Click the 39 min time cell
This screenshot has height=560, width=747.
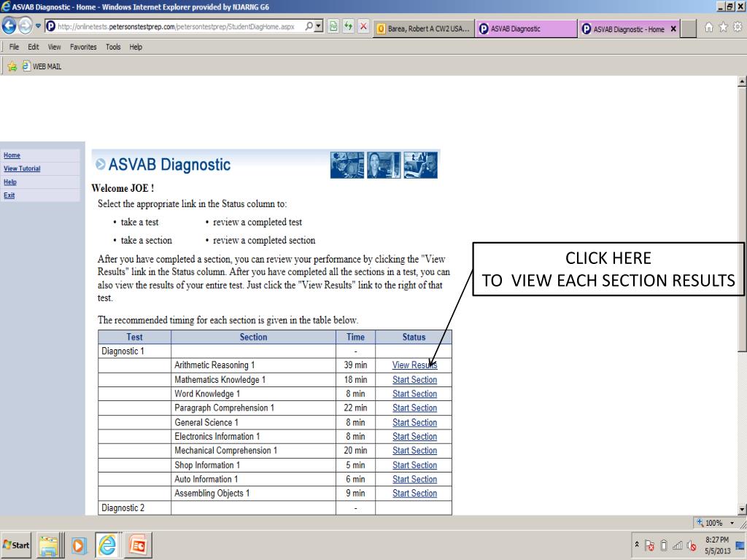click(355, 365)
